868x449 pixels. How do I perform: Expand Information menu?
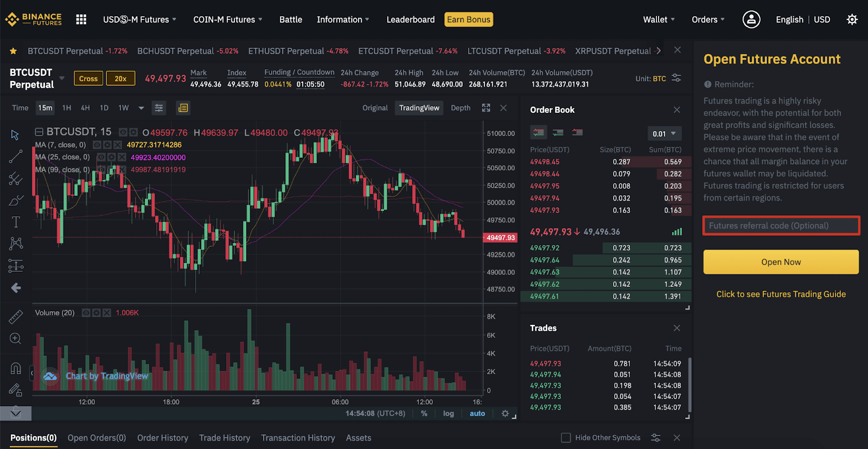[x=343, y=20]
